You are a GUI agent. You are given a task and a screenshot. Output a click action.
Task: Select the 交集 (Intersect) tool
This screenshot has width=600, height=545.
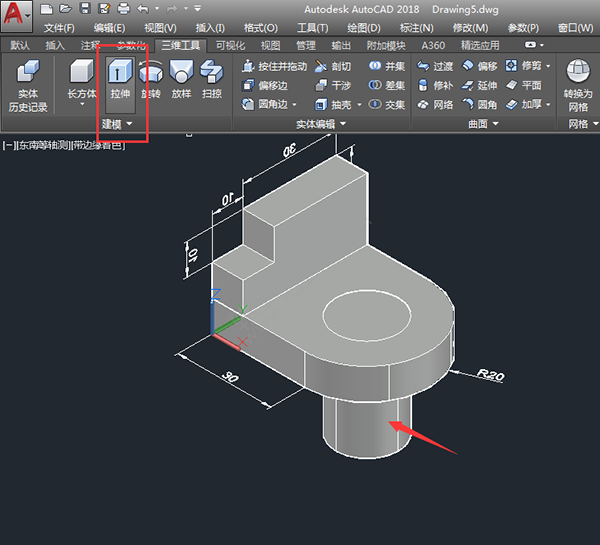click(387, 104)
